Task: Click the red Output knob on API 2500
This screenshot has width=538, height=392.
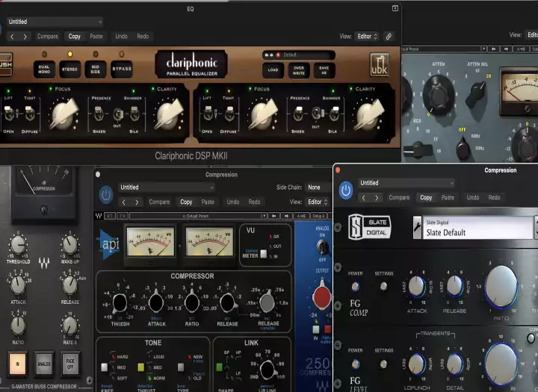Action: point(322,296)
